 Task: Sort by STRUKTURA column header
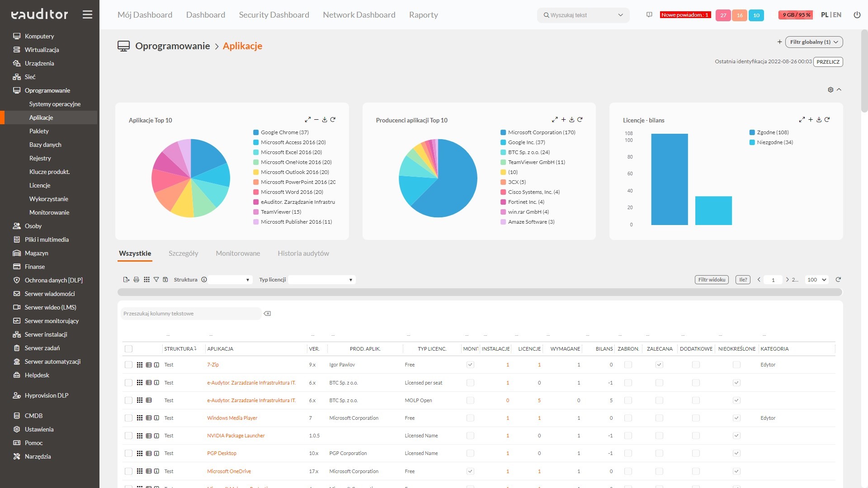point(180,349)
